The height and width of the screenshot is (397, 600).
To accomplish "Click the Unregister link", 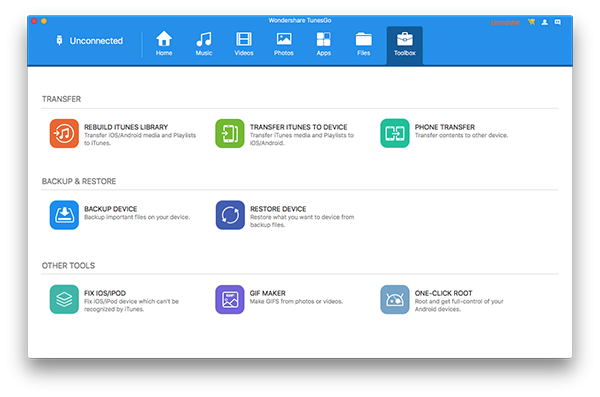I will pos(505,23).
